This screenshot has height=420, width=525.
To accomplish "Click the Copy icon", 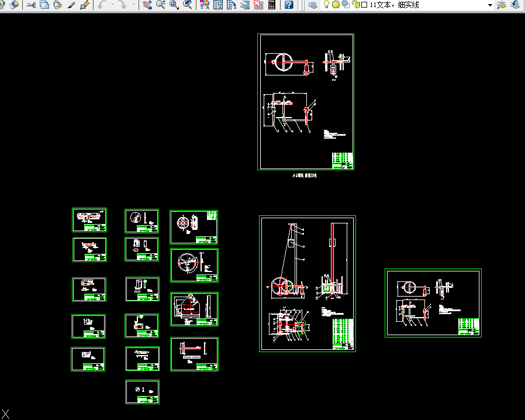I will point(44,5).
